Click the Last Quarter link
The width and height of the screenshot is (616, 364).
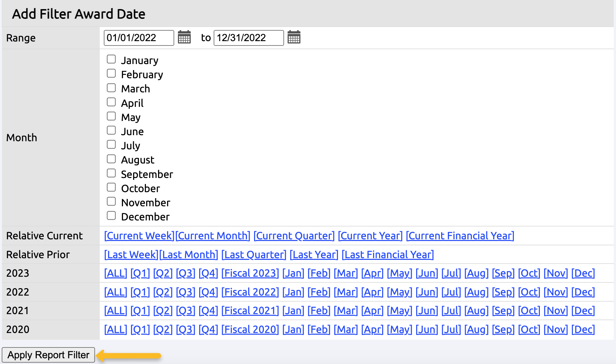pos(254,254)
